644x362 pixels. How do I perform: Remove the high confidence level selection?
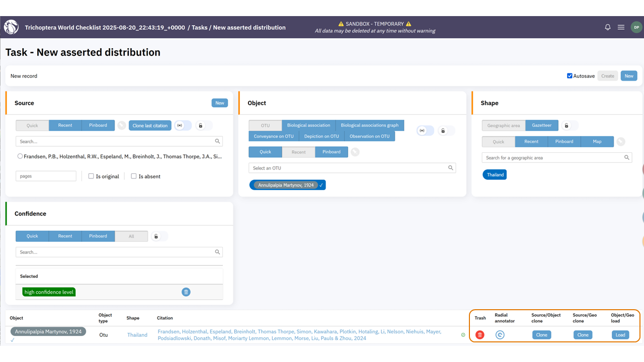[x=186, y=292]
